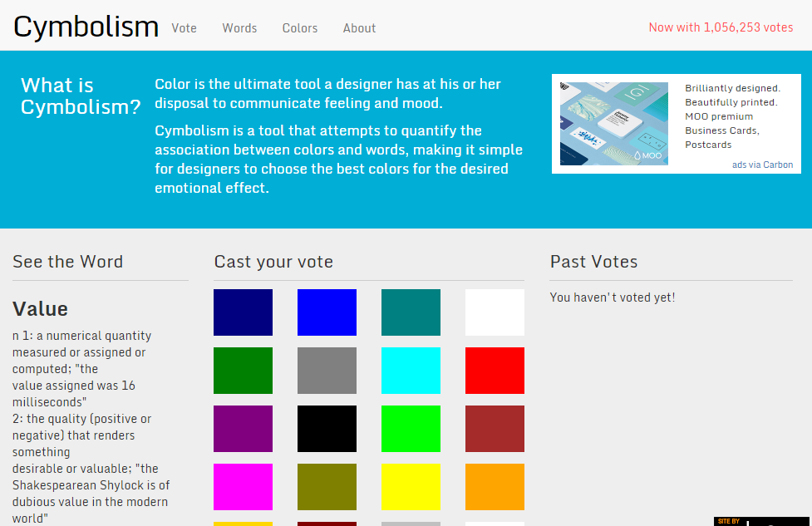
Task: Choose the black color swatch
Action: pyautogui.click(x=327, y=429)
